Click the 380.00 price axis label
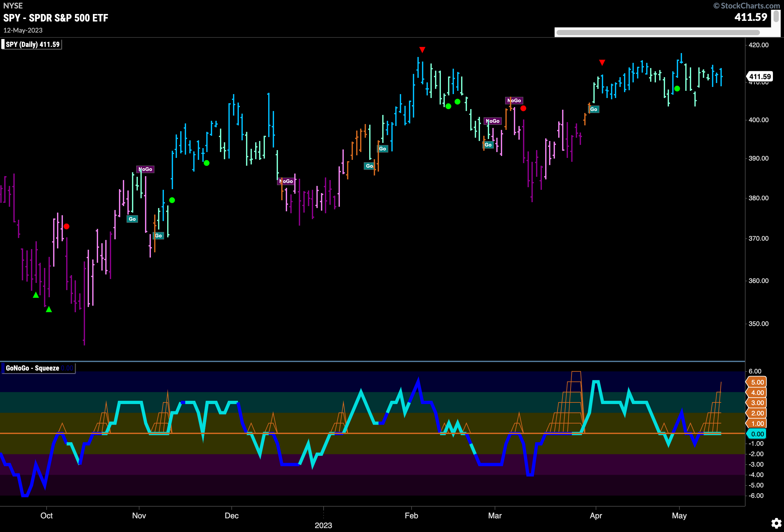This screenshot has height=532, width=784. point(758,198)
